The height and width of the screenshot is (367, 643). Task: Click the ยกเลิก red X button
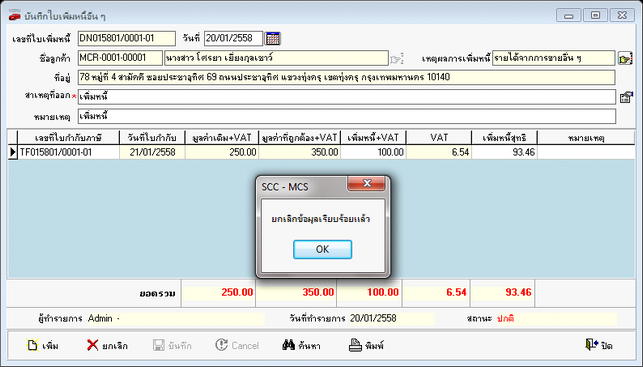tap(107, 346)
